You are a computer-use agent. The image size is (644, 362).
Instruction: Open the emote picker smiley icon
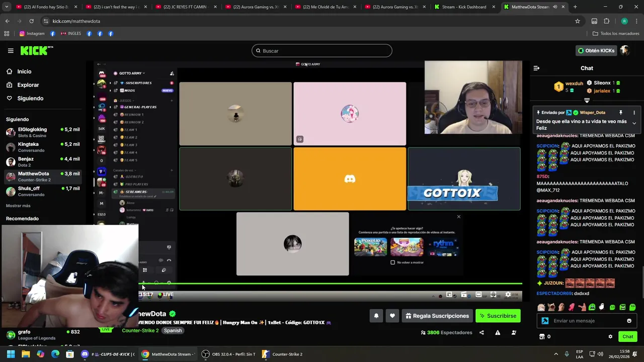(x=629, y=321)
